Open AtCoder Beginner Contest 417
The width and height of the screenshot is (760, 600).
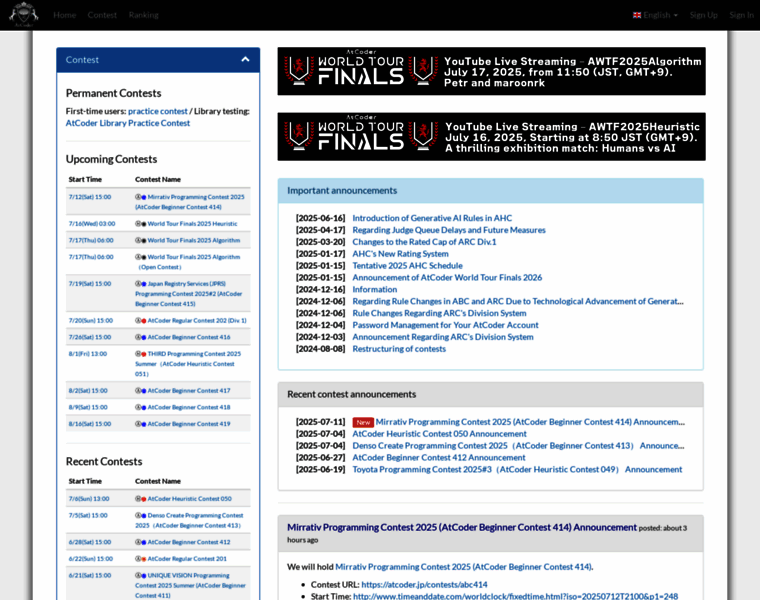189,391
